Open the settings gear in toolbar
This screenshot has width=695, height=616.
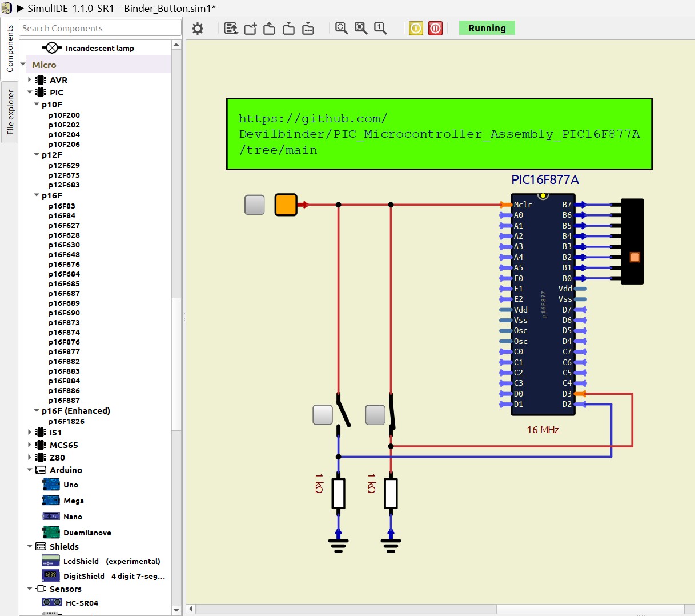tap(198, 29)
